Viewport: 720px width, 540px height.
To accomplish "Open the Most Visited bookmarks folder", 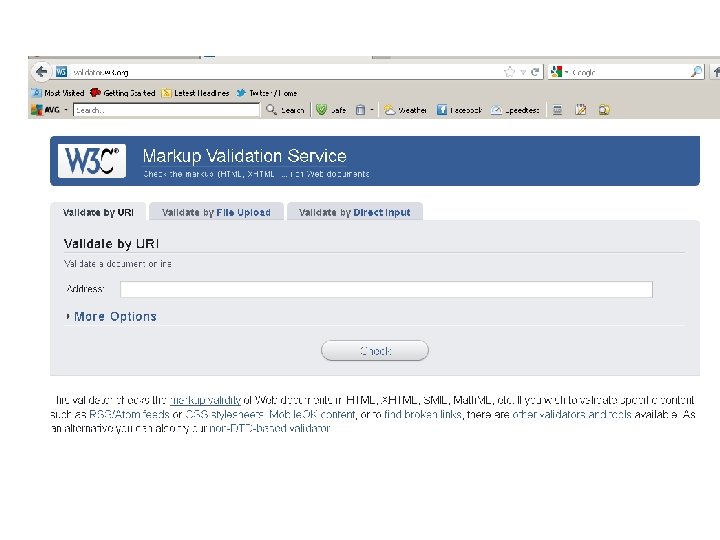I will [58, 93].
